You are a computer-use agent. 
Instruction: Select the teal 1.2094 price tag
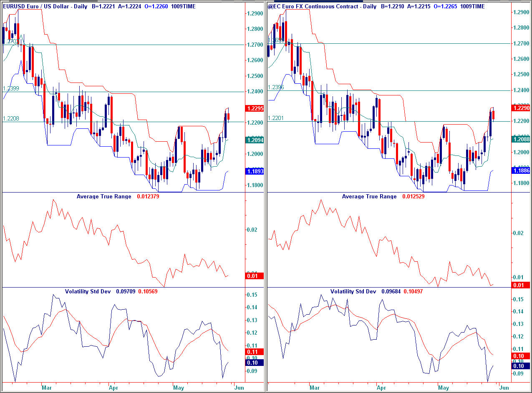[255, 140]
